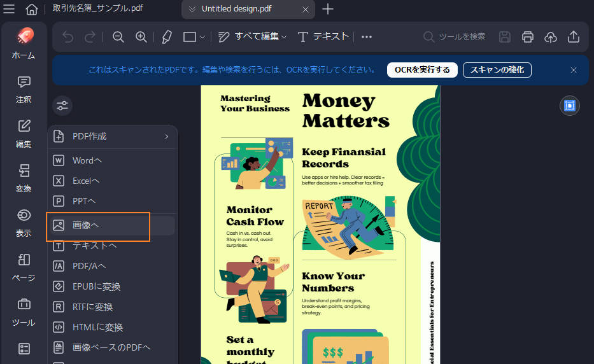Select 画像ベースのPDFへ menu item
594x364 pixels.
(113, 347)
